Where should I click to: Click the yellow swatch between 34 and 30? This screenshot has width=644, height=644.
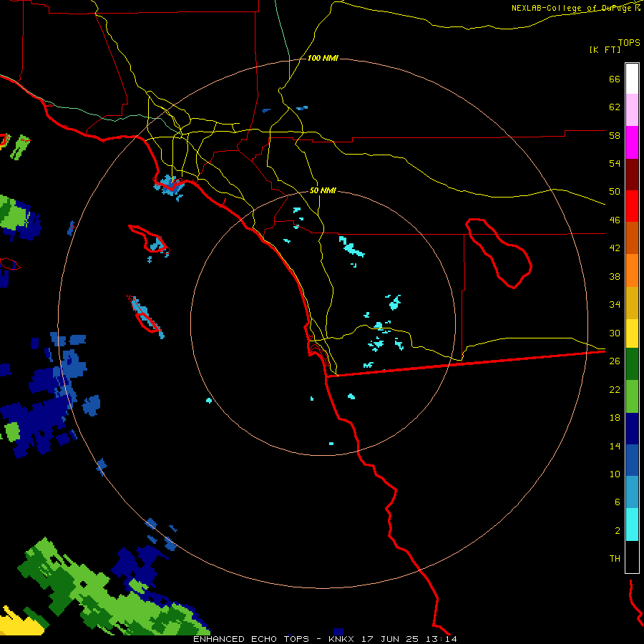[632, 333]
